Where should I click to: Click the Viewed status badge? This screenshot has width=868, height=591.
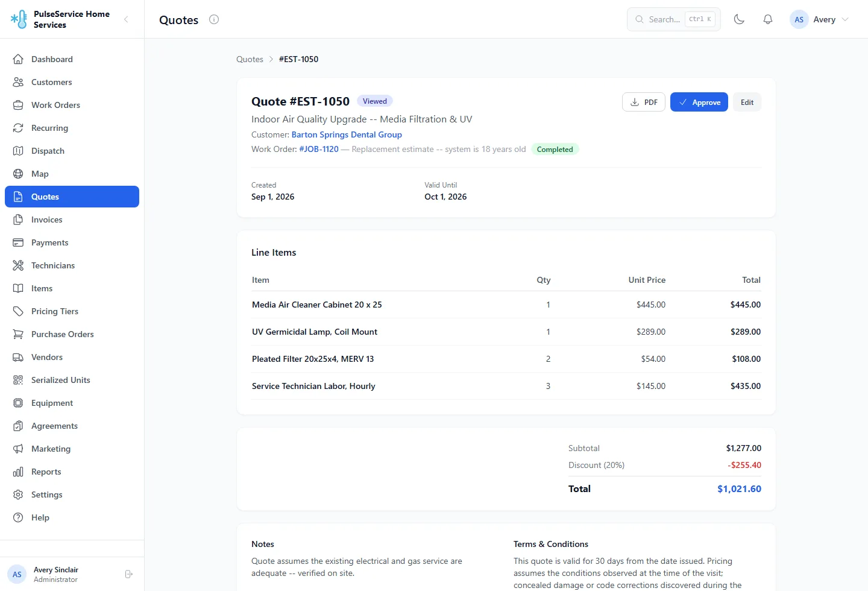pyautogui.click(x=375, y=101)
